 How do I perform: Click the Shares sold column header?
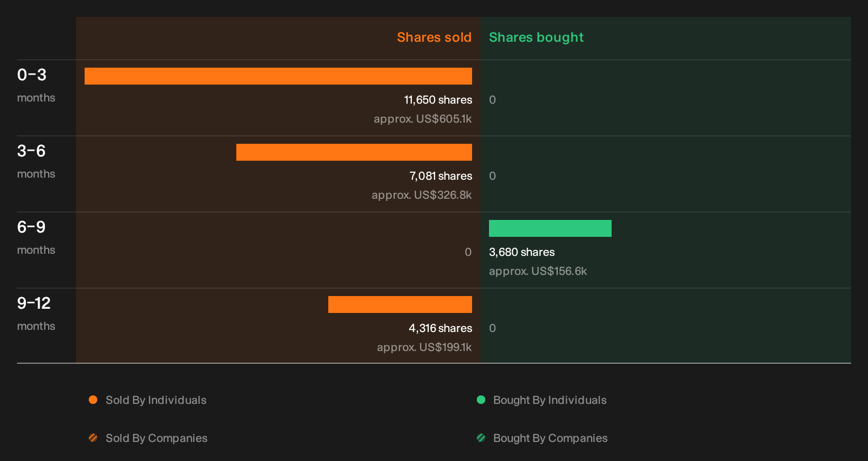[x=434, y=38]
